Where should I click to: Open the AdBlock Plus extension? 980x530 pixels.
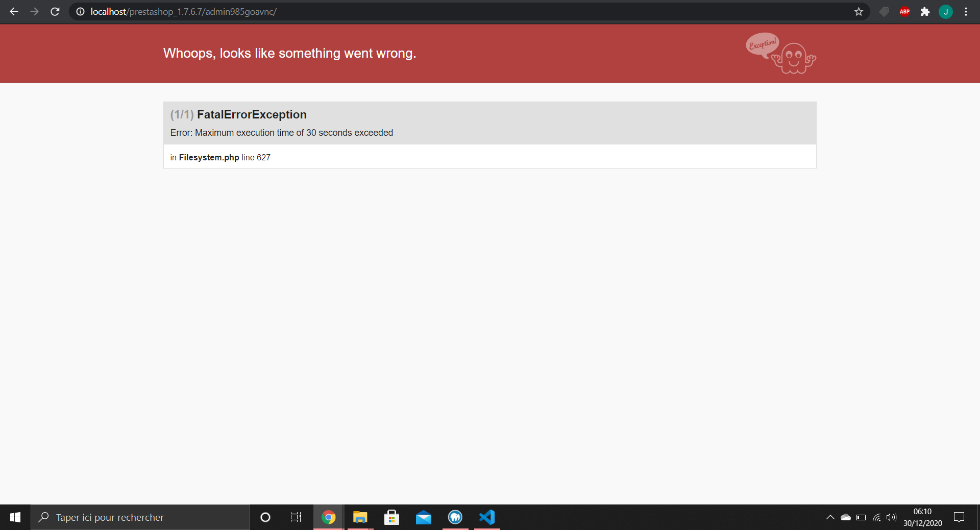[904, 11]
